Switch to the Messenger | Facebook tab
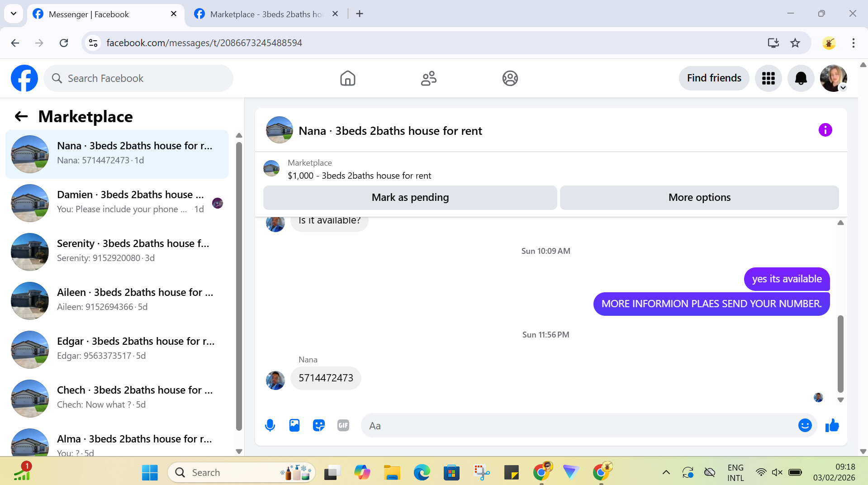This screenshot has width=868, height=485. coord(105,14)
